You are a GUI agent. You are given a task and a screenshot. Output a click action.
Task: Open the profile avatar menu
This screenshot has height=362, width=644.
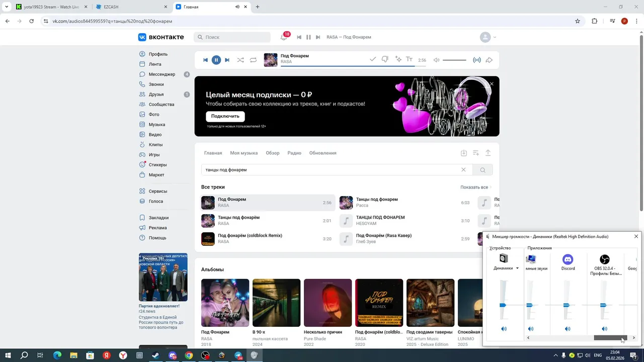coord(488,37)
